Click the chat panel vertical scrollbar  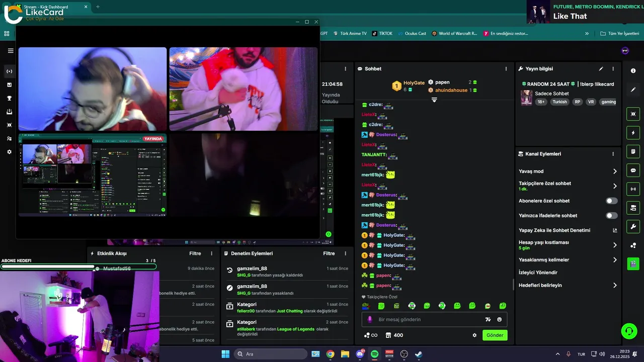point(513,285)
